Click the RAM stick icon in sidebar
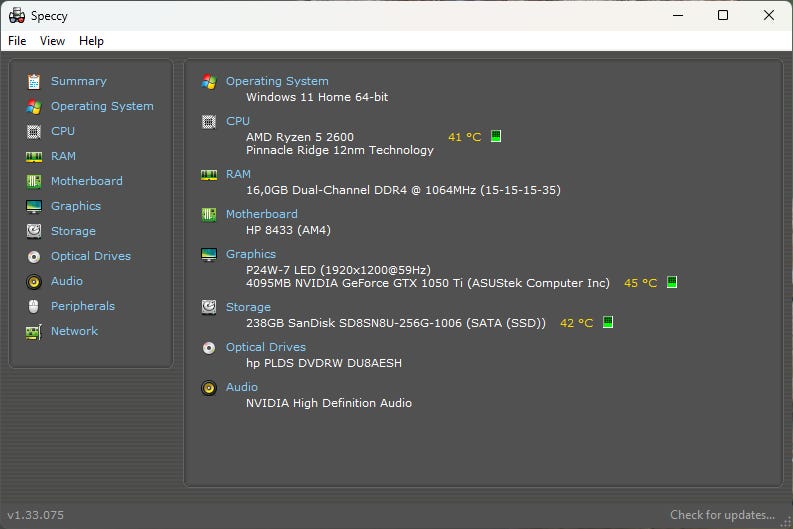The image size is (793, 529). pos(34,157)
